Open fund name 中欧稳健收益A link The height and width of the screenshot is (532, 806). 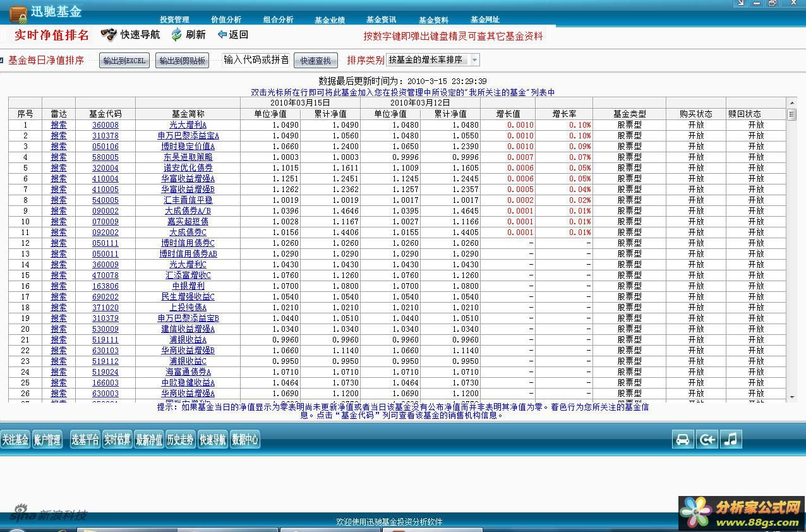tap(188, 383)
